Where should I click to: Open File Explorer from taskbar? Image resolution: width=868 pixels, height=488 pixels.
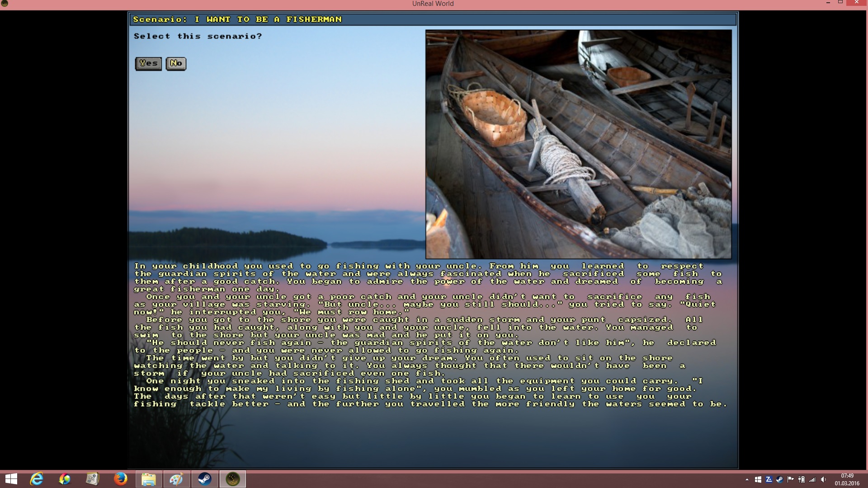pos(149,479)
